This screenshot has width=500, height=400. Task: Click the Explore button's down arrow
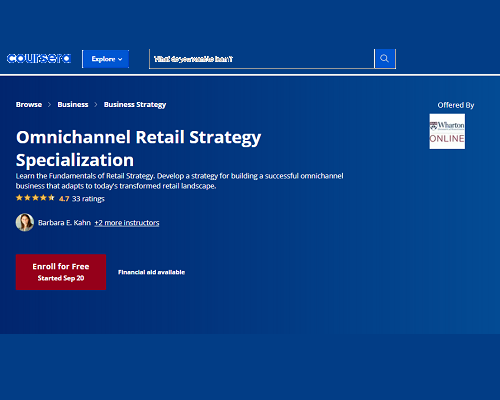[x=120, y=59]
